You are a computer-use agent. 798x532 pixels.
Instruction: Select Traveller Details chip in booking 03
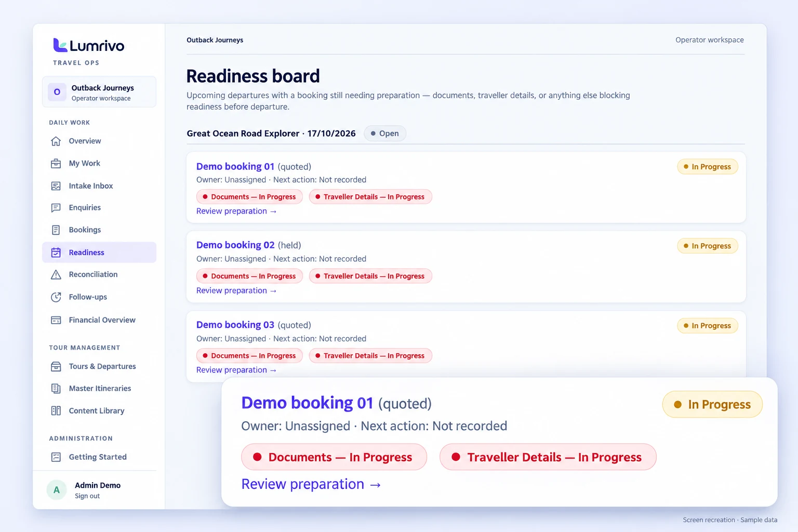pos(370,356)
